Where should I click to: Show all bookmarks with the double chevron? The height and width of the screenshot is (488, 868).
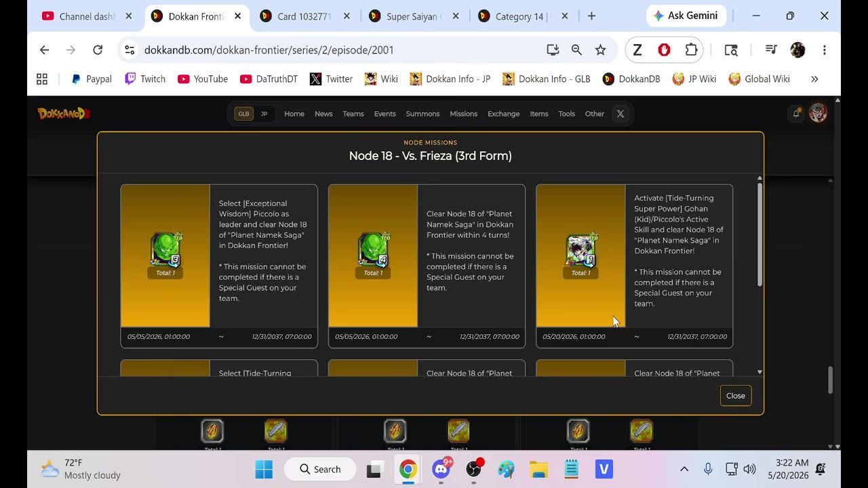tap(814, 79)
